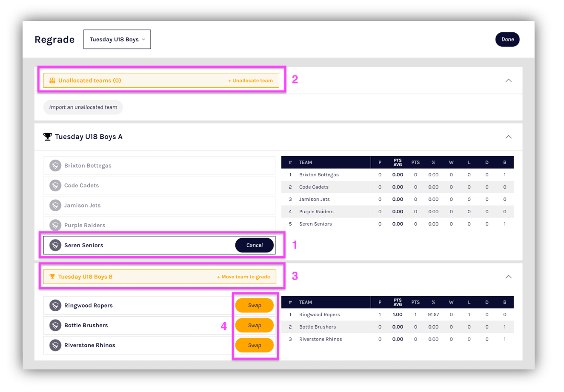
Task: Click the + Unallocate team link
Action: point(250,80)
